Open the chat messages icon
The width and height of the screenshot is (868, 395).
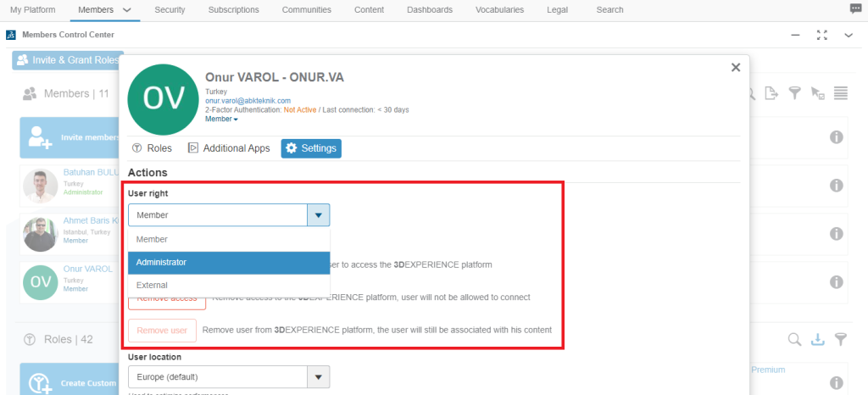[x=855, y=9]
